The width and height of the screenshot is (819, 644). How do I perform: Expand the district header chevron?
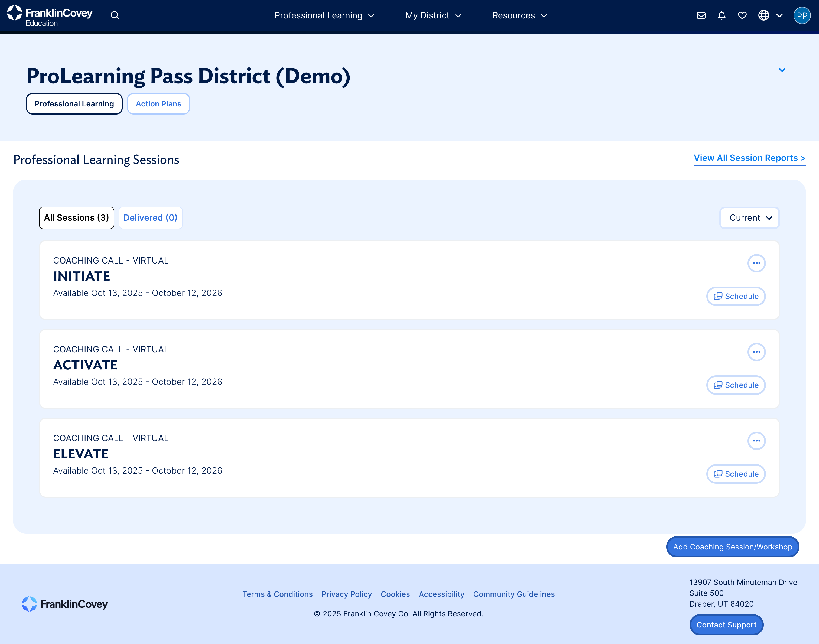[782, 70]
